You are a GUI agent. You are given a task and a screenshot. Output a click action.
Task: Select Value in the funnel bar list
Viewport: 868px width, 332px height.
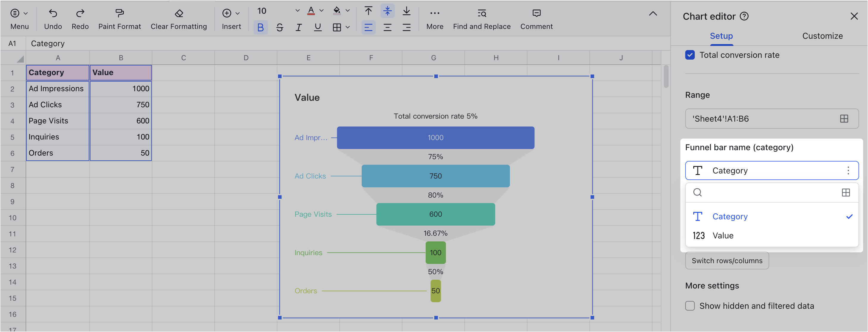point(723,235)
